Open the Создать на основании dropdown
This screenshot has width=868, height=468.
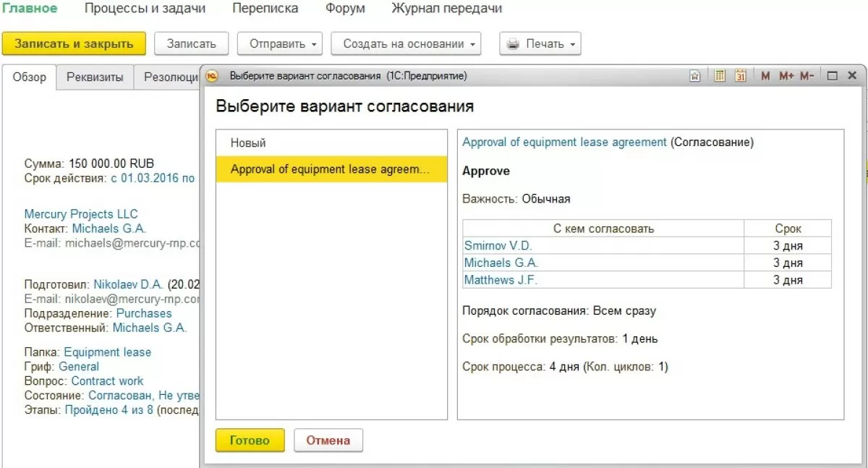click(408, 44)
